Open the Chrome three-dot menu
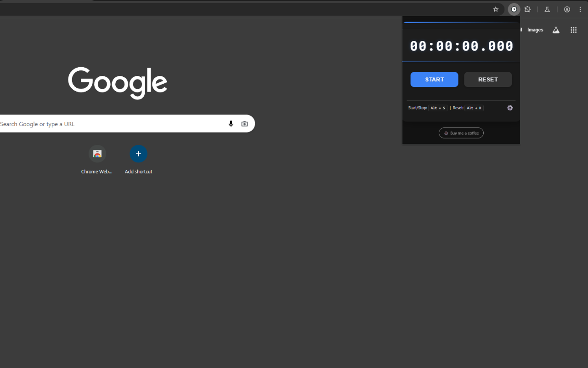The image size is (588, 368). point(580,9)
